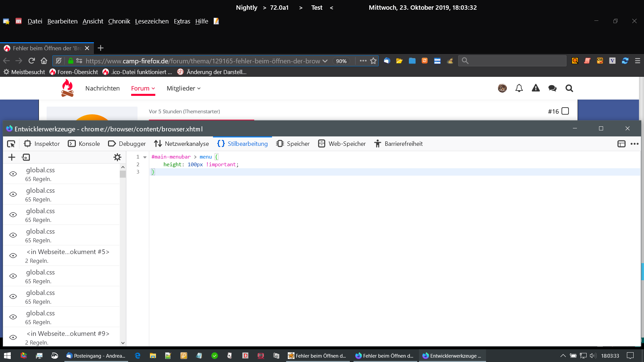Click the website search magnifier icon
Screen dimensions: 644x362
(569, 88)
